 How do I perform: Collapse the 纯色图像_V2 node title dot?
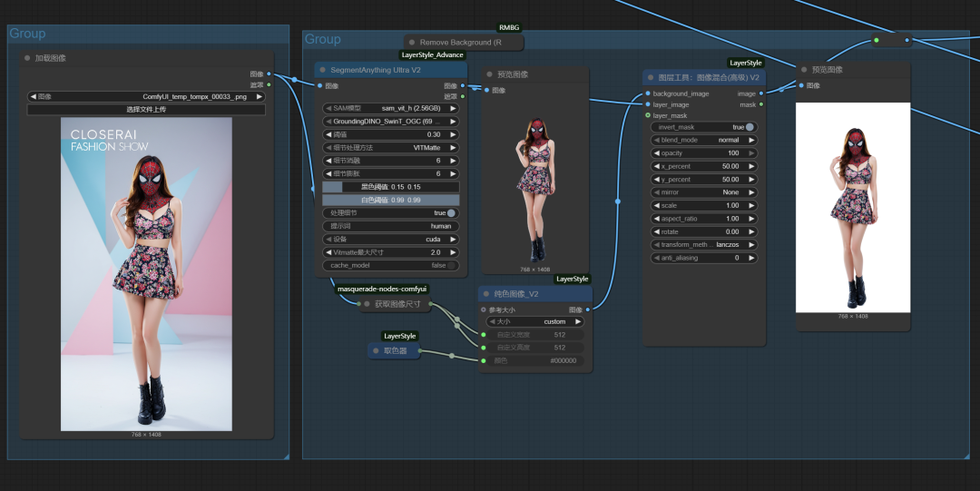pos(486,294)
